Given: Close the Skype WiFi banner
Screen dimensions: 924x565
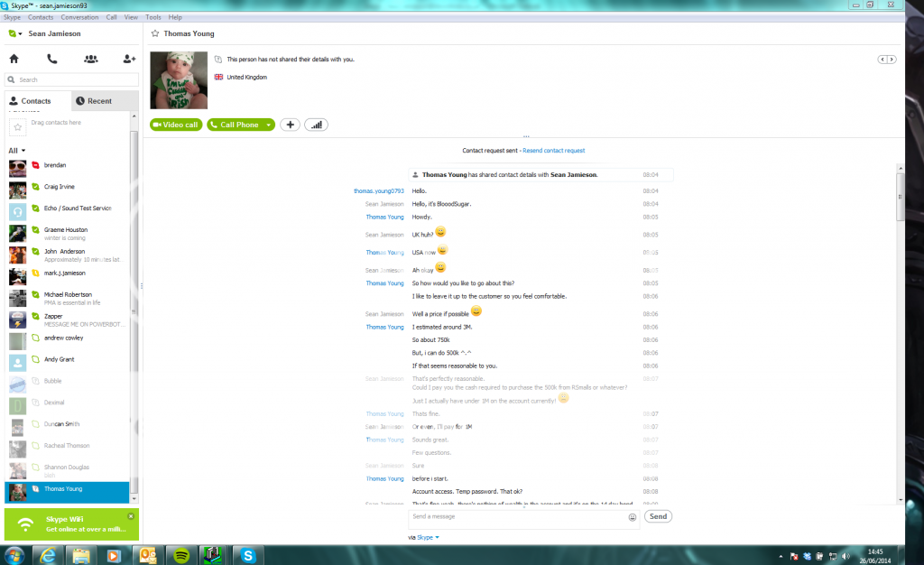Looking at the screenshot, I should click(131, 516).
